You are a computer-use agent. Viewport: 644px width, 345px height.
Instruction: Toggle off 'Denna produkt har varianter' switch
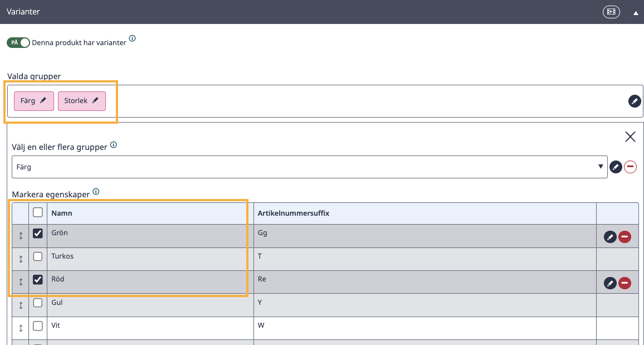click(18, 43)
